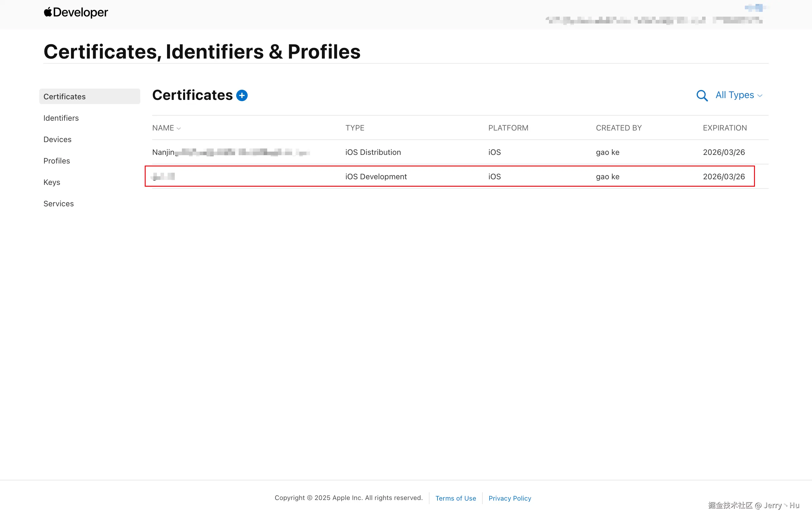Click the search magnifier icon
This screenshot has height=522, width=812.
[702, 96]
